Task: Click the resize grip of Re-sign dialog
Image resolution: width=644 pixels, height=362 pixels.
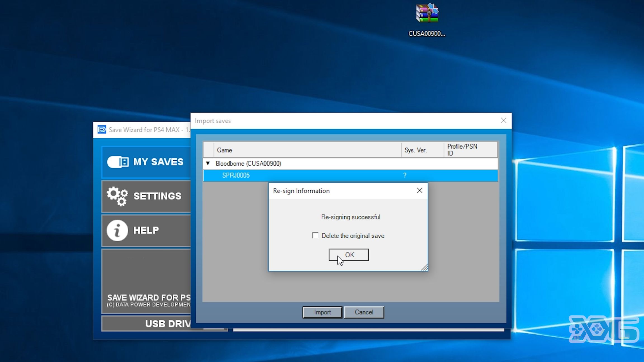Action: (424, 268)
